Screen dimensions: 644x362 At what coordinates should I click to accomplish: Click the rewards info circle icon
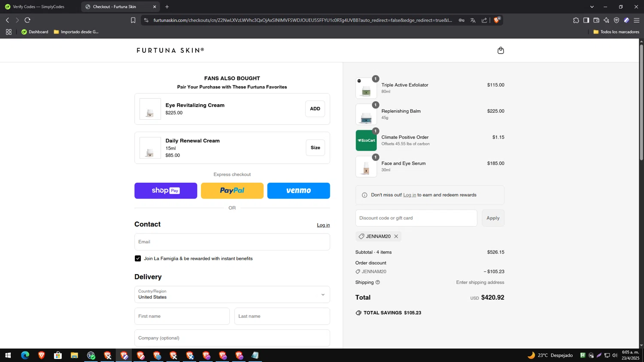[x=365, y=195]
